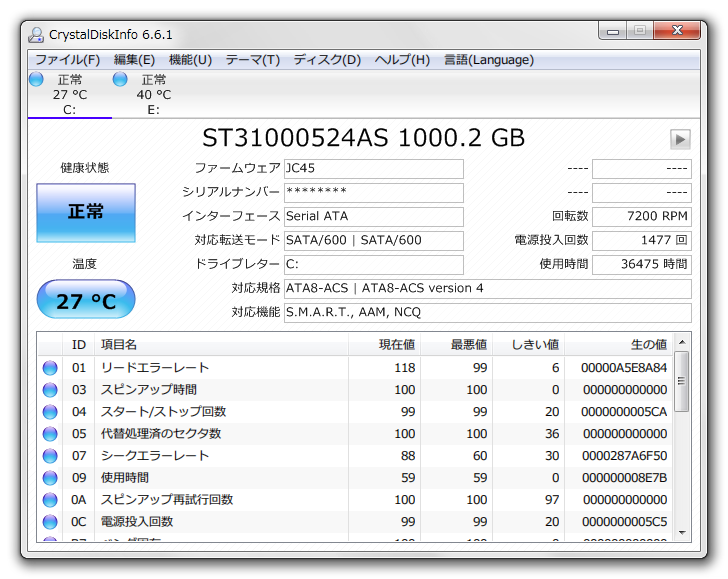Click the 項目名 column header
Viewport: 728px width, 579px height.
click(221, 345)
